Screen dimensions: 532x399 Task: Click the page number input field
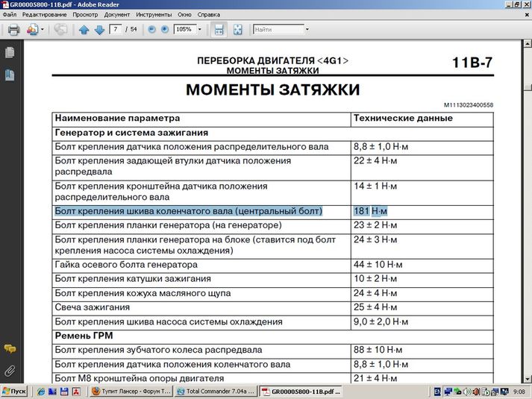(115, 30)
